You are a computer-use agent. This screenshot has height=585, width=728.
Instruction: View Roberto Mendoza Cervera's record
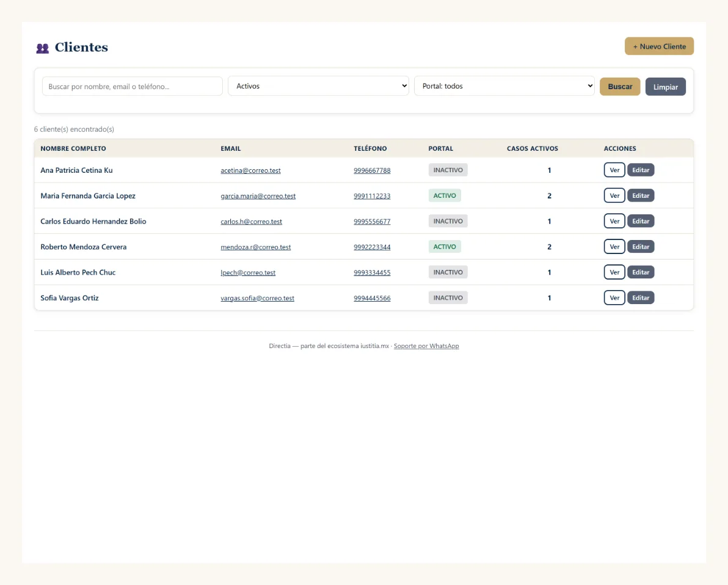pyautogui.click(x=614, y=247)
